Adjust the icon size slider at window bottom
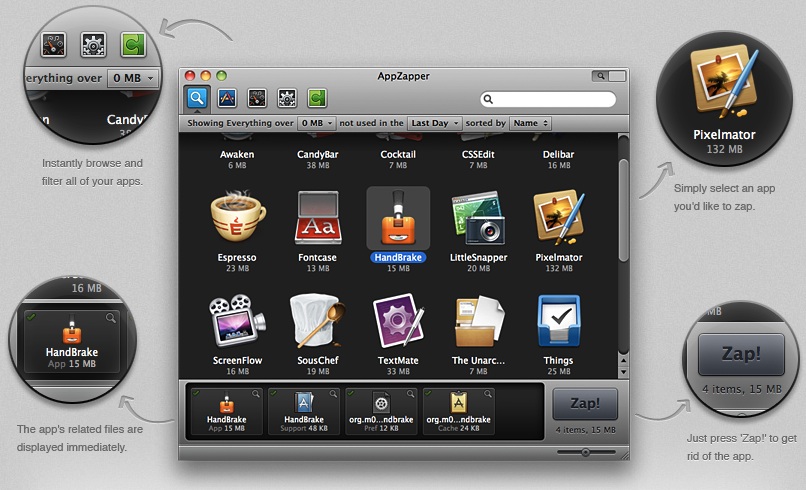 point(585,452)
